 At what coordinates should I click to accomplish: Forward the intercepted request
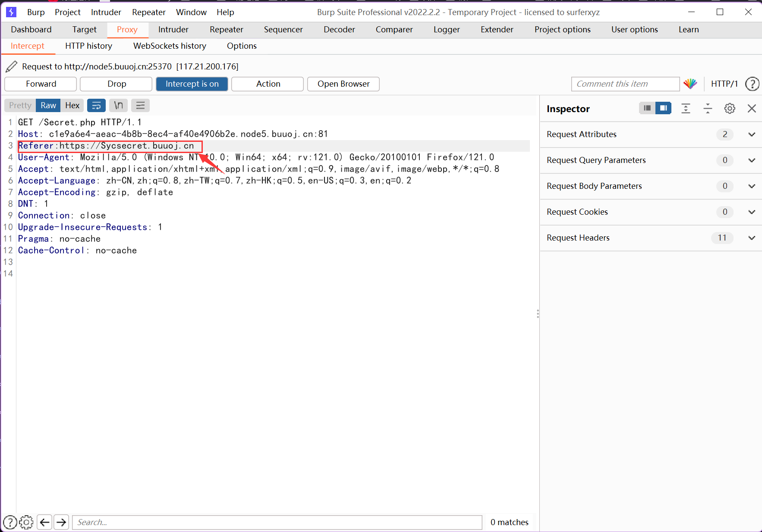(41, 84)
